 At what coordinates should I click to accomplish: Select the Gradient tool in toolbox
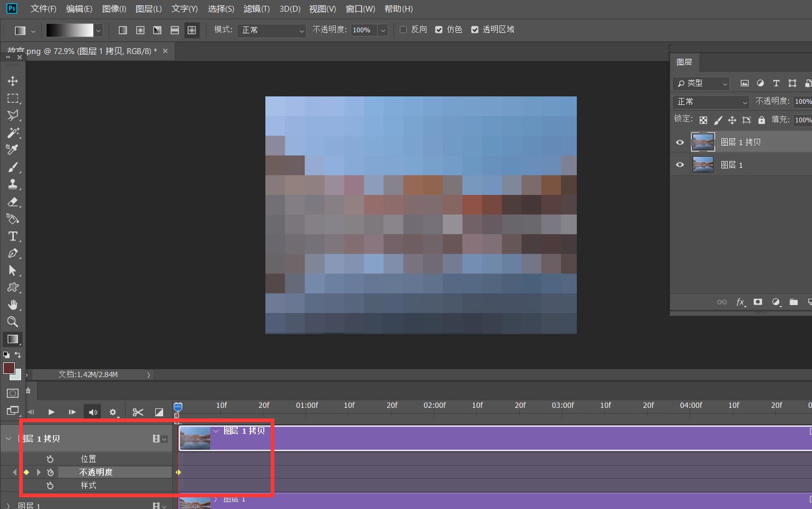pyautogui.click(x=13, y=339)
